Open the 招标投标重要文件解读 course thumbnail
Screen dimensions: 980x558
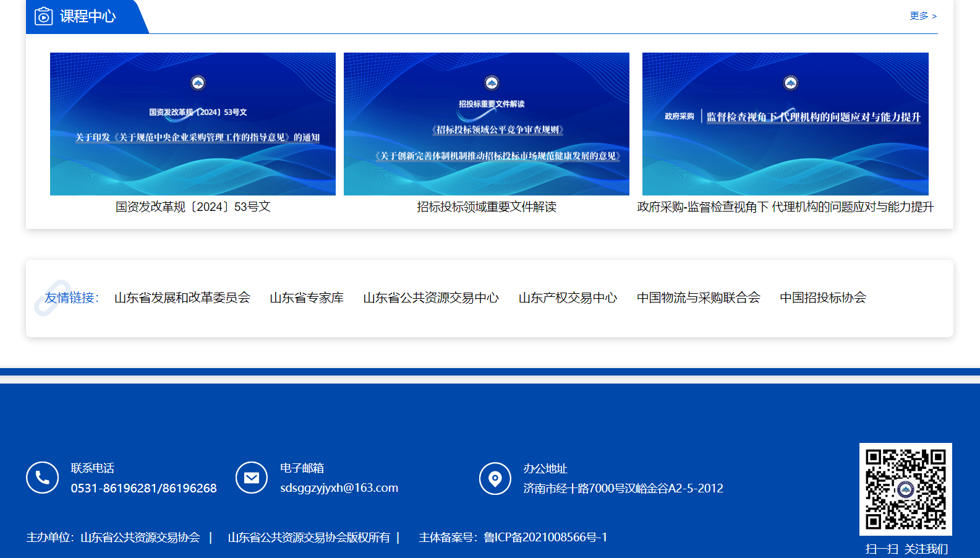[x=486, y=124]
